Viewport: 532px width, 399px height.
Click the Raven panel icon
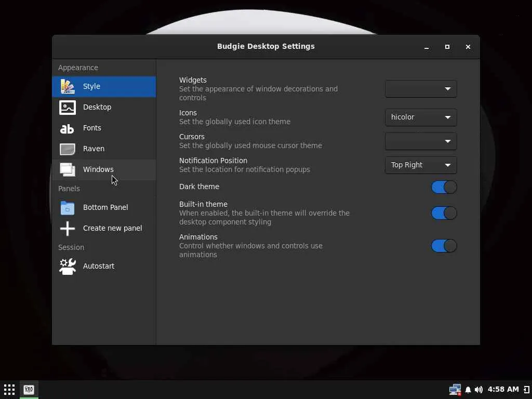point(67,149)
